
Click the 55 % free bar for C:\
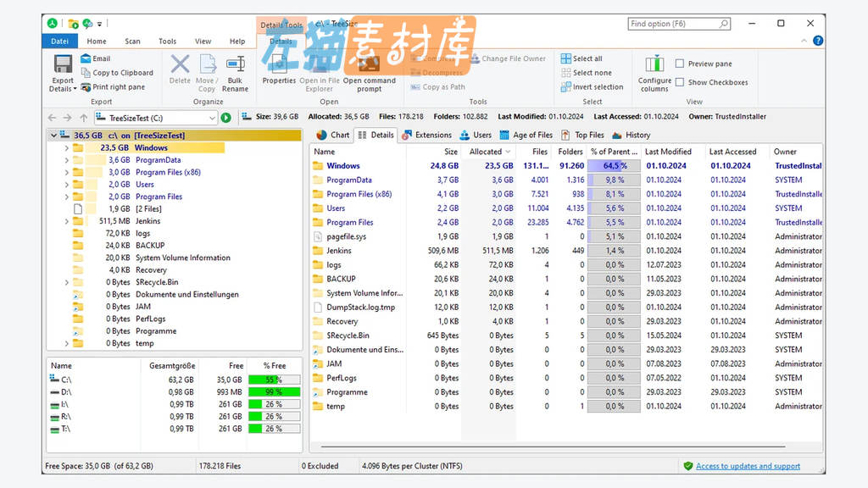(274, 380)
